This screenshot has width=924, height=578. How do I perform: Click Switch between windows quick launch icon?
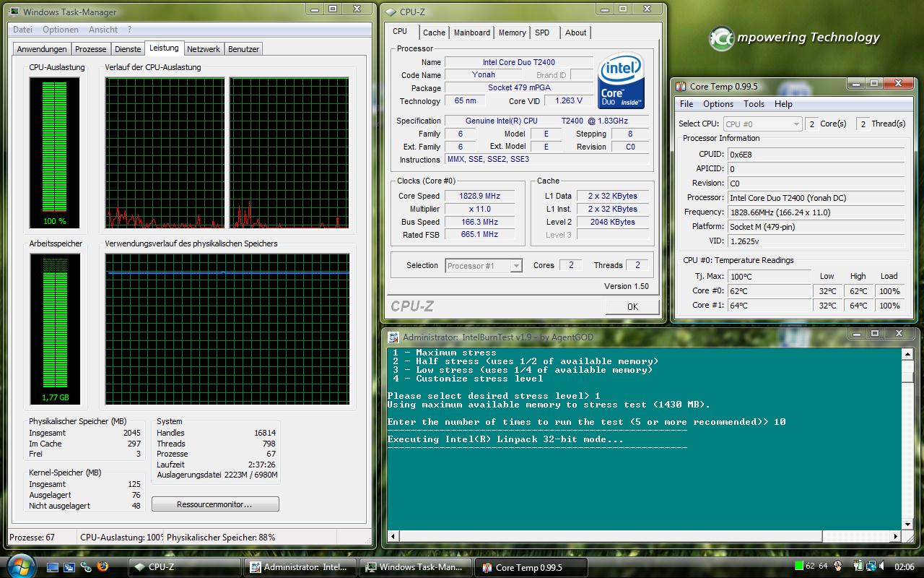(x=69, y=567)
